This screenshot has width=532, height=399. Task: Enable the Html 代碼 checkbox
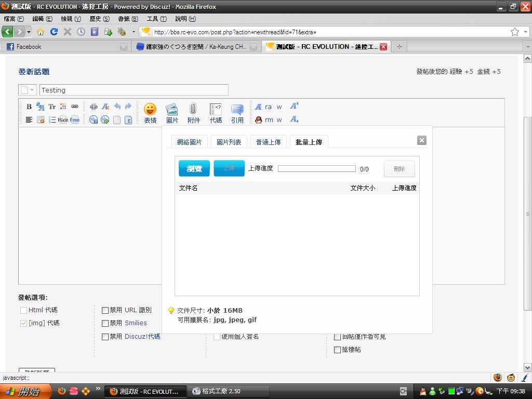coord(23,310)
